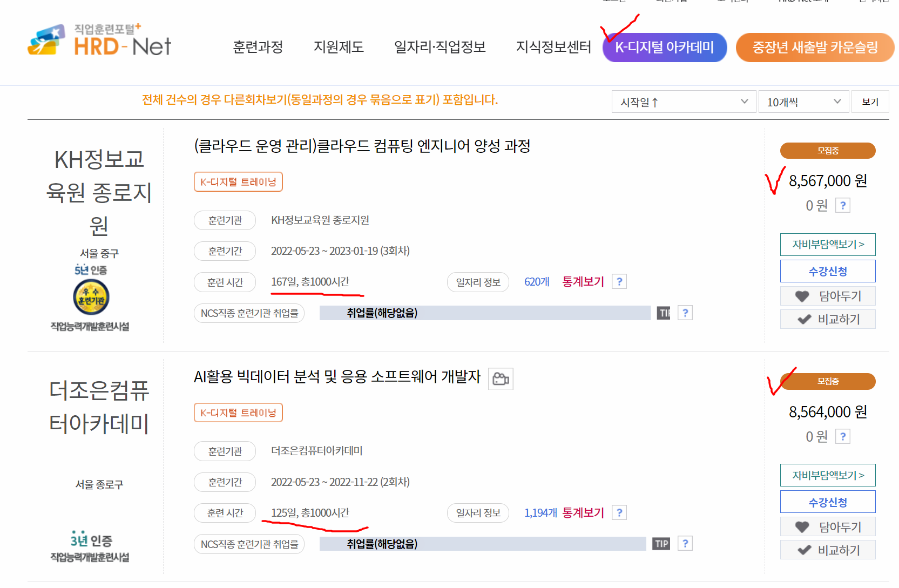Click the help icon beside 통계보기 in the 620개 row

tap(619, 281)
